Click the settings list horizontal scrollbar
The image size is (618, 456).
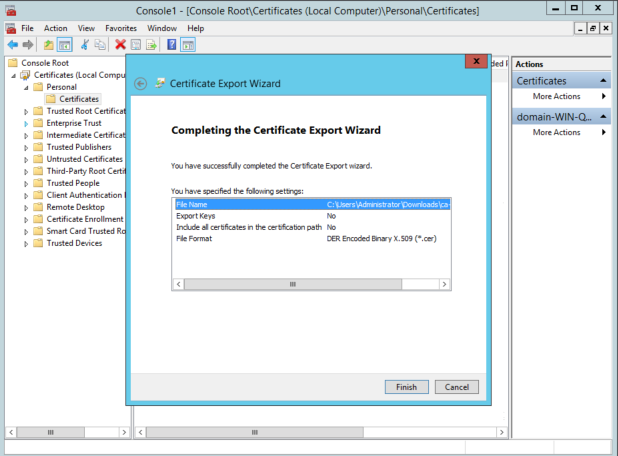coord(312,284)
